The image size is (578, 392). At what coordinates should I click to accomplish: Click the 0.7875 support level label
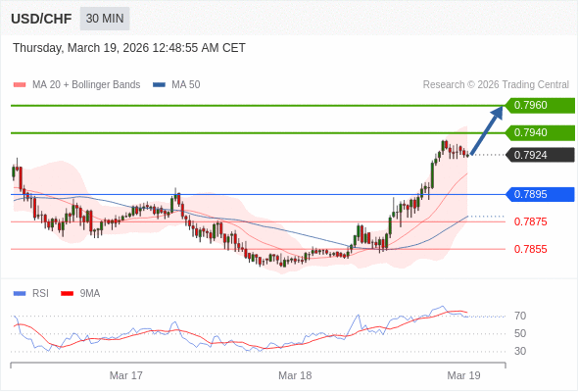530,222
